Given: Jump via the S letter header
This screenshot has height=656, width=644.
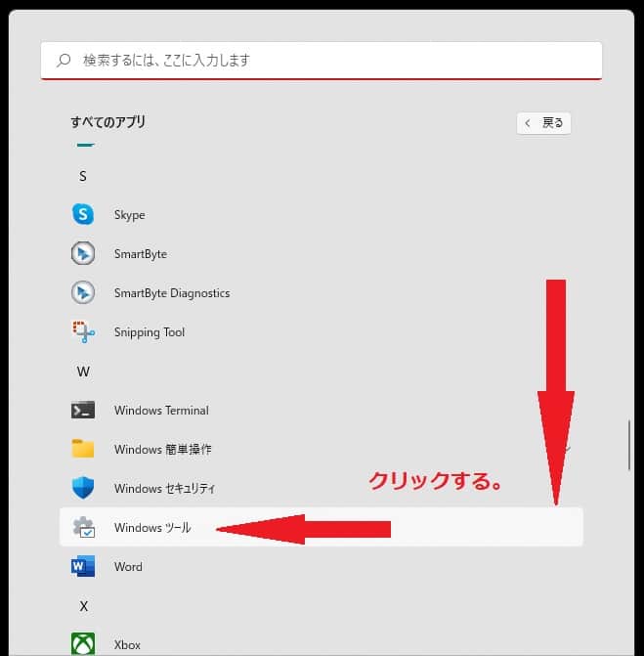Looking at the screenshot, I should [x=83, y=176].
